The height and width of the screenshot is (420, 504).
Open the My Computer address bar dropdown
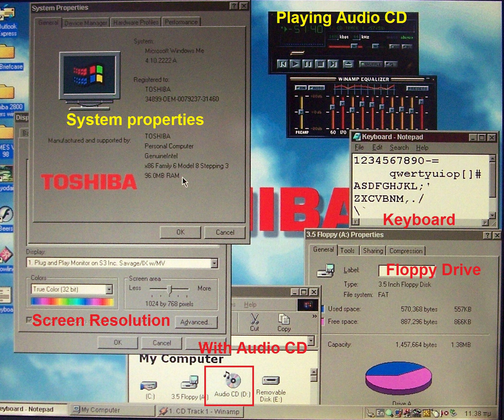pyautogui.click(x=311, y=340)
